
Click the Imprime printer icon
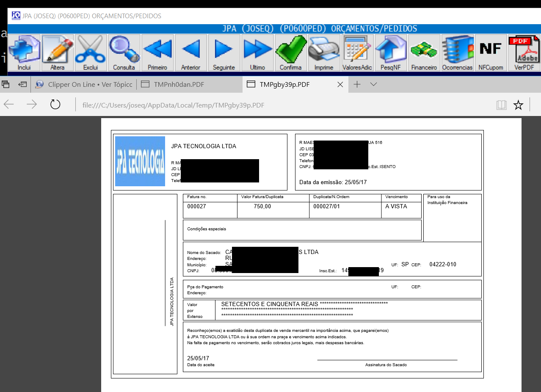(324, 52)
